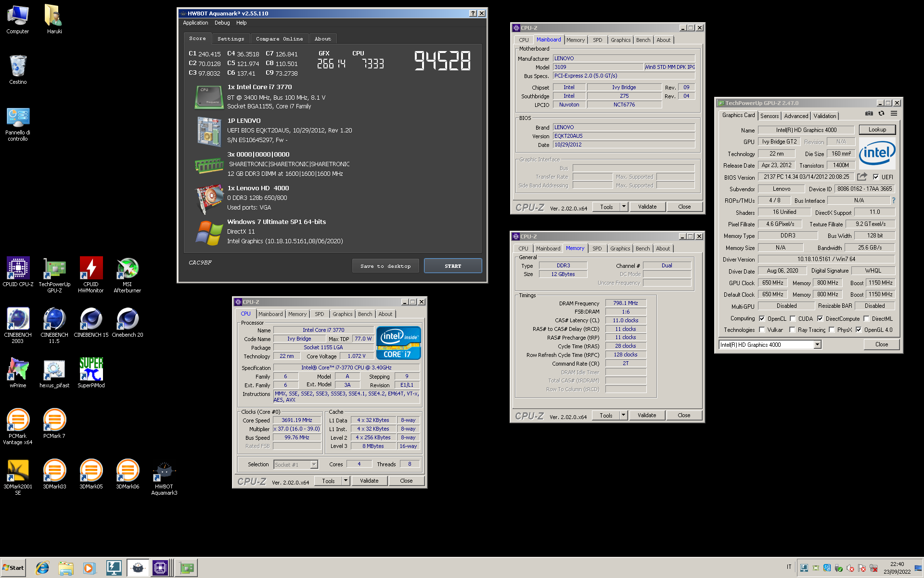
Task: Click DRAM Frequency 798.1 MHz field
Action: [625, 303]
